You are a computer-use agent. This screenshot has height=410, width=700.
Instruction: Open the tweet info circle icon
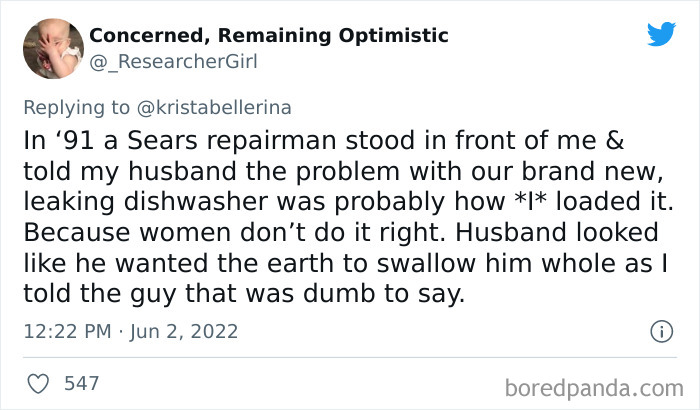pyautogui.click(x=661, y=331)
